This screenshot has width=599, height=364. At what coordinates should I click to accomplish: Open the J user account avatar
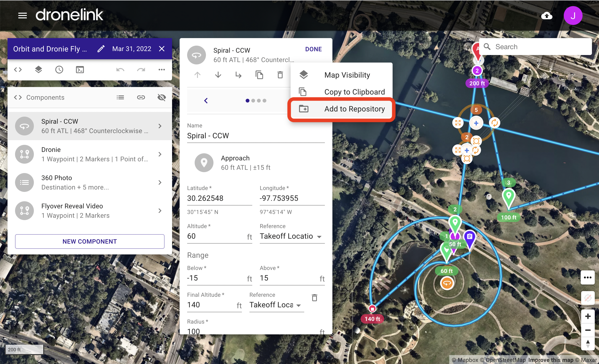pos(573,16)
